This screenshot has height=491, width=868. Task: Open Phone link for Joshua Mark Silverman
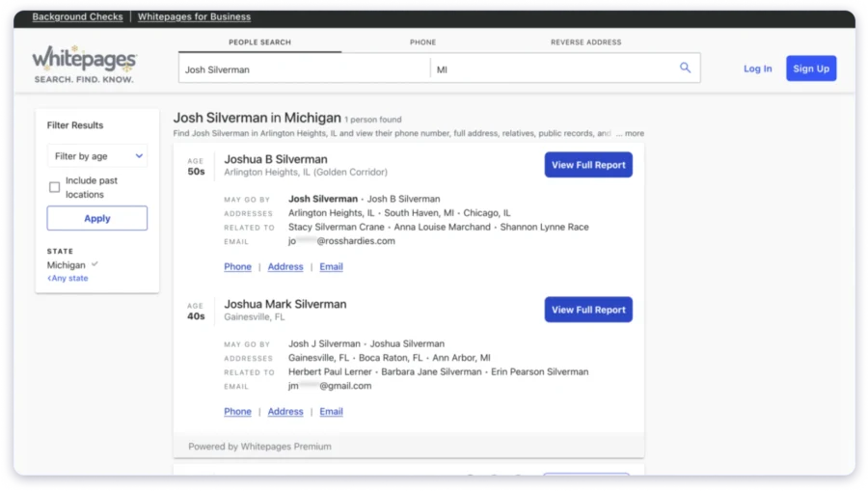pos(237,411)
